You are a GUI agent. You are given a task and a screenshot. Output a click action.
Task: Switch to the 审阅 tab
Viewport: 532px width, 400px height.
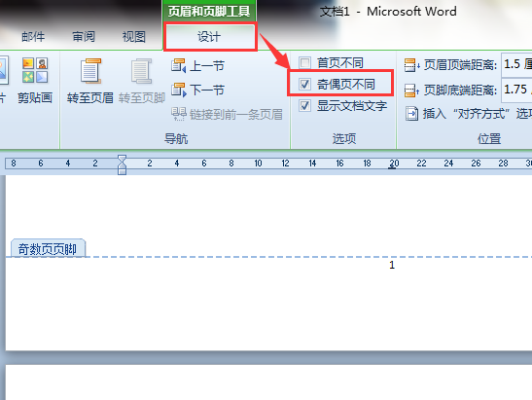click(x=84, y=37)
